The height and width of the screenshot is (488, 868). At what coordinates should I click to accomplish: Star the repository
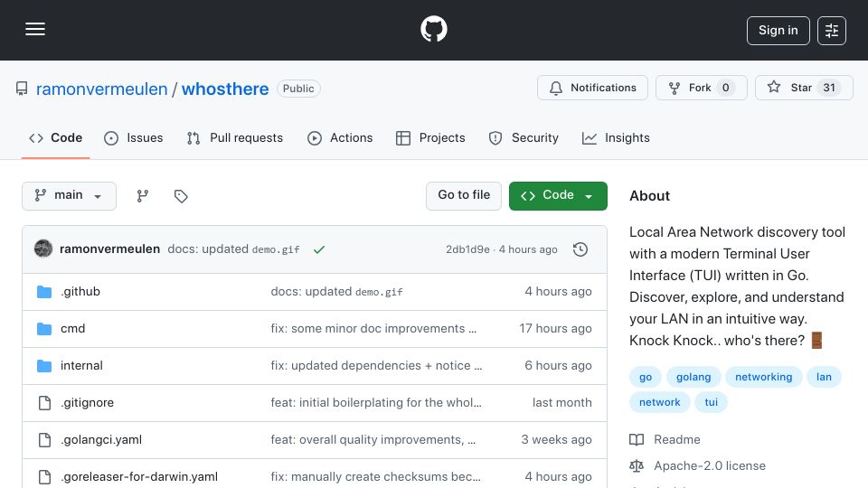click(804, 88)
